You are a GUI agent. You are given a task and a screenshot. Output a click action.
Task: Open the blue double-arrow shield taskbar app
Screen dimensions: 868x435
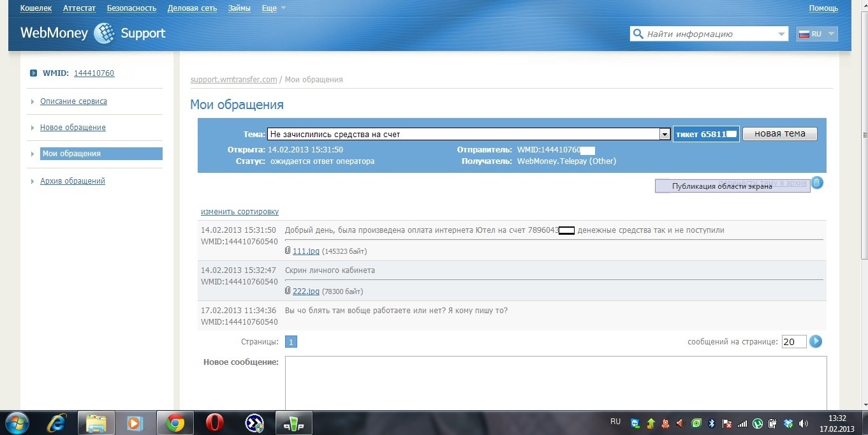[254, 423]
